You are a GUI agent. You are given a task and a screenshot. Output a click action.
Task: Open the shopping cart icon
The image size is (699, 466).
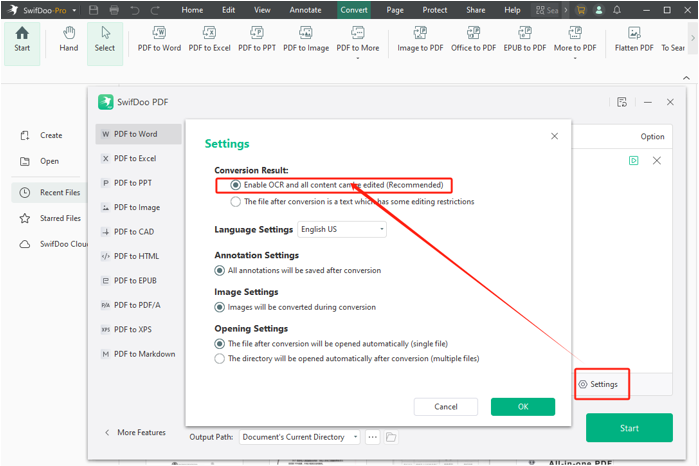click(580, 10)
